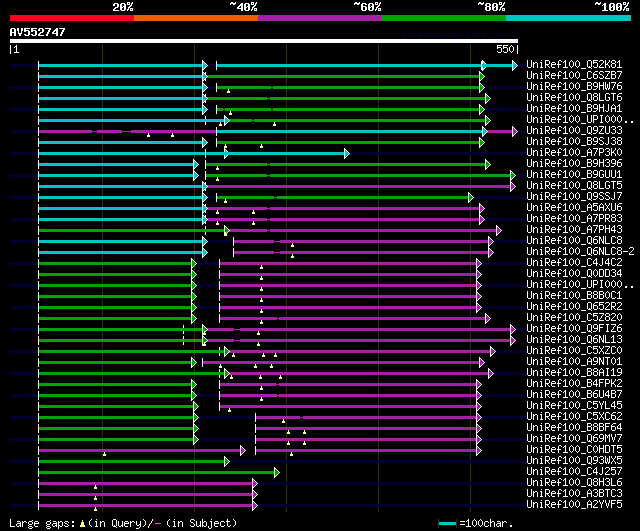Click the UniRef100_Q6NL13 label

(574, 340)
